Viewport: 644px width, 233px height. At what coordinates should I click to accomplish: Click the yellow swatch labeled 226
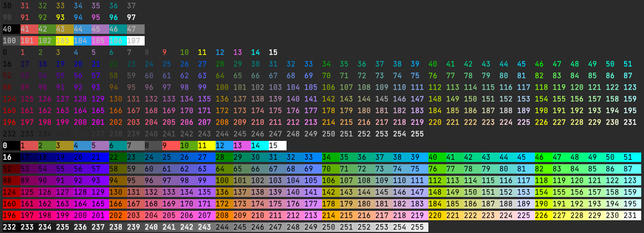pyautogui.click(x=544, y=215)
